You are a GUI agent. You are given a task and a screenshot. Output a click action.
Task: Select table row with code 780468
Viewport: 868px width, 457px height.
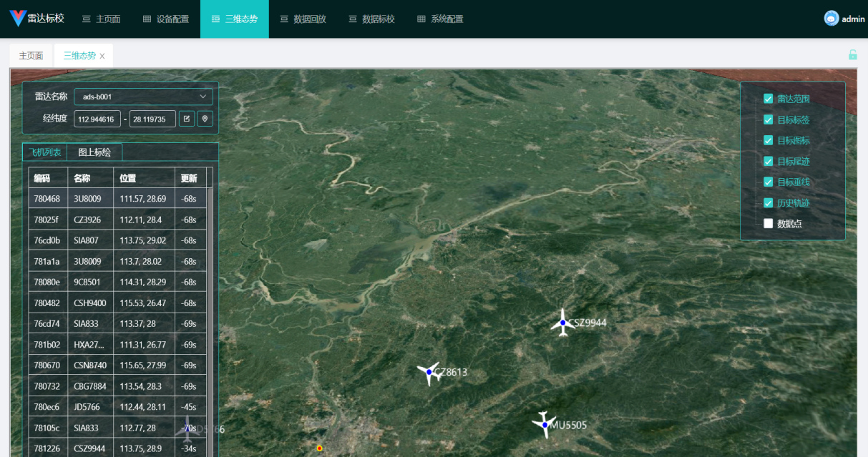117,199
